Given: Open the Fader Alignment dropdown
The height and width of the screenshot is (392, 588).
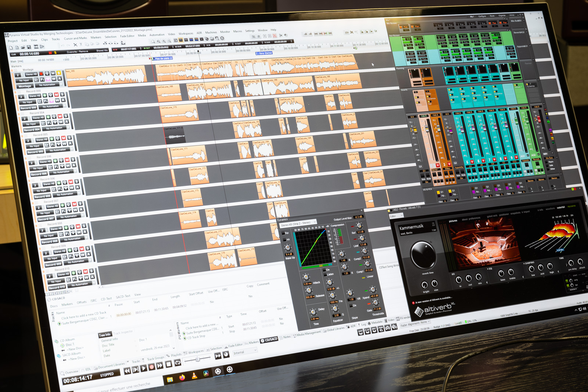Looking at the screenshot, I should click(415, 323).
